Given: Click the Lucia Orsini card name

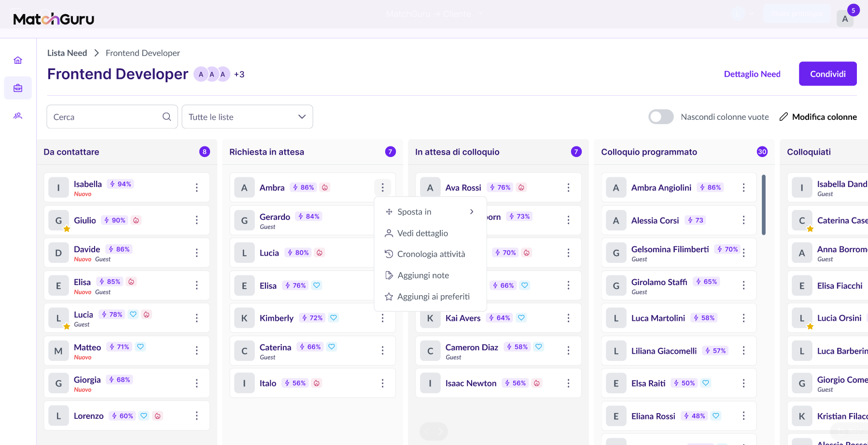Looking at the screenshot, I should pos(839,318).
